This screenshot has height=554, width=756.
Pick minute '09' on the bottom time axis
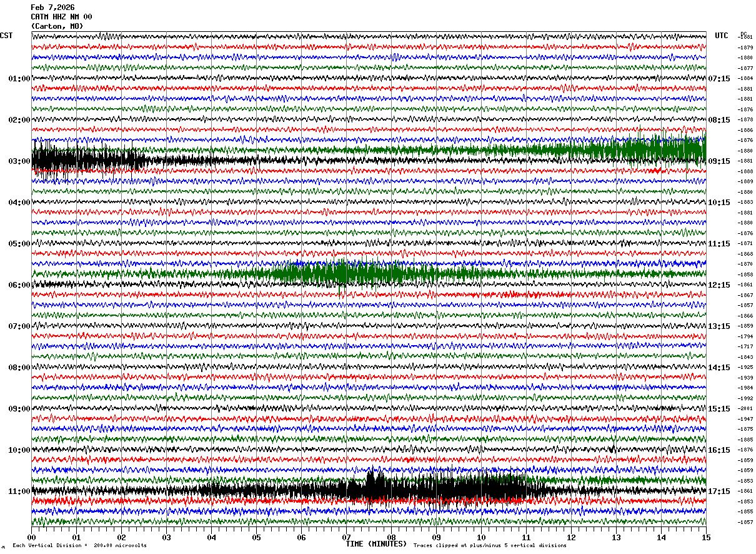click(436, 537)
